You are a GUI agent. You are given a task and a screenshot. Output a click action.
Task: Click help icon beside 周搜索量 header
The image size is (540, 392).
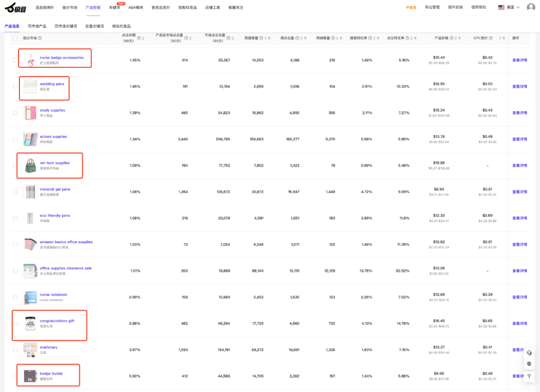coord(261,38)
